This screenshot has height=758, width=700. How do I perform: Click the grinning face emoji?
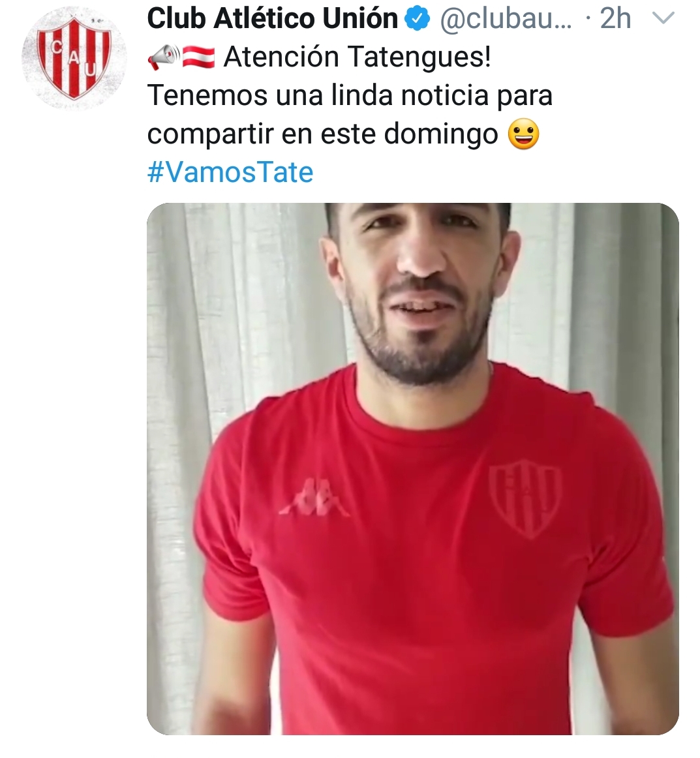pos(524,134)
